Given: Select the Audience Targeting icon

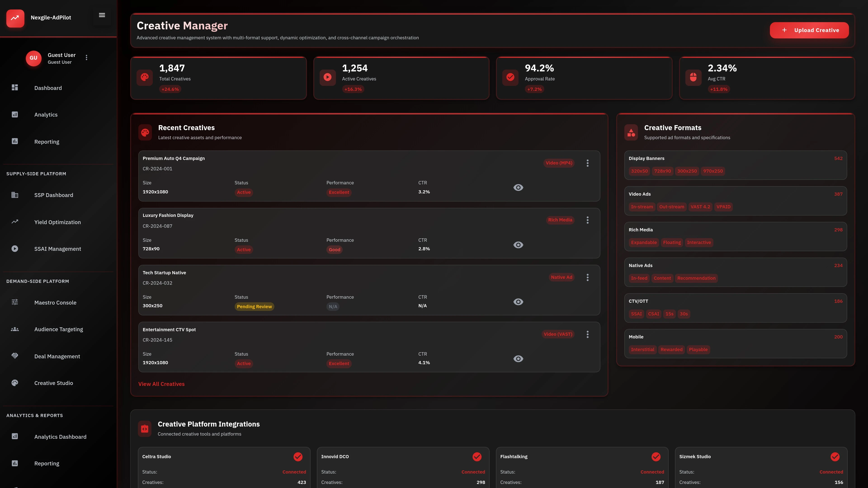Looking at the screenshot, I should [15, 329].
